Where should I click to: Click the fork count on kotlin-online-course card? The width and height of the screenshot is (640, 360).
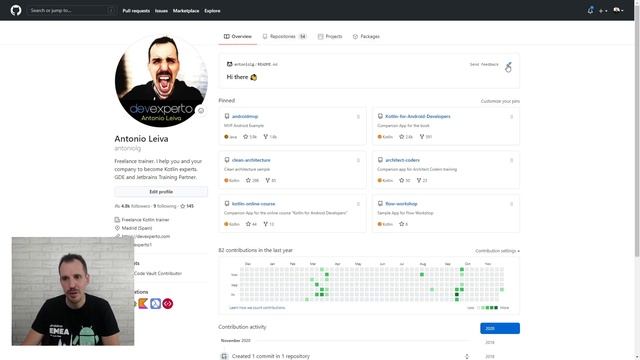coord(269,224)
